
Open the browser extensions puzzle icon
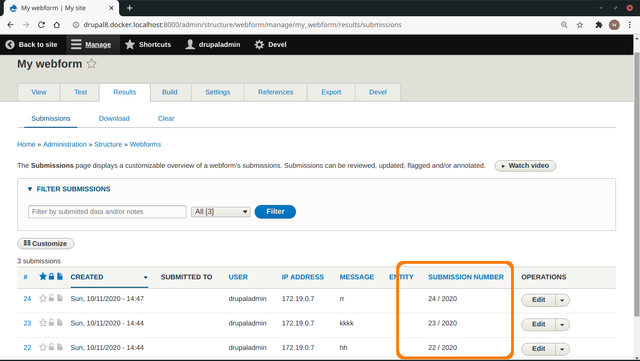coord(598,25)
